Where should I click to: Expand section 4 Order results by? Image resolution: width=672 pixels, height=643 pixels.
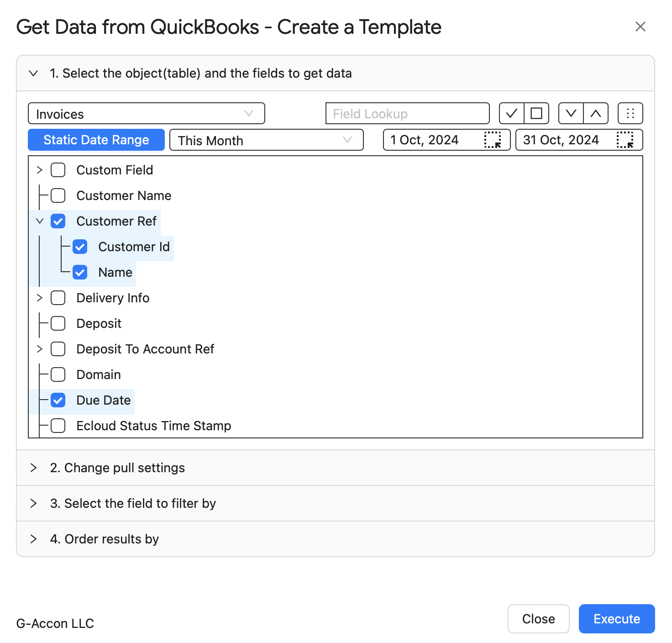point(336,539)
